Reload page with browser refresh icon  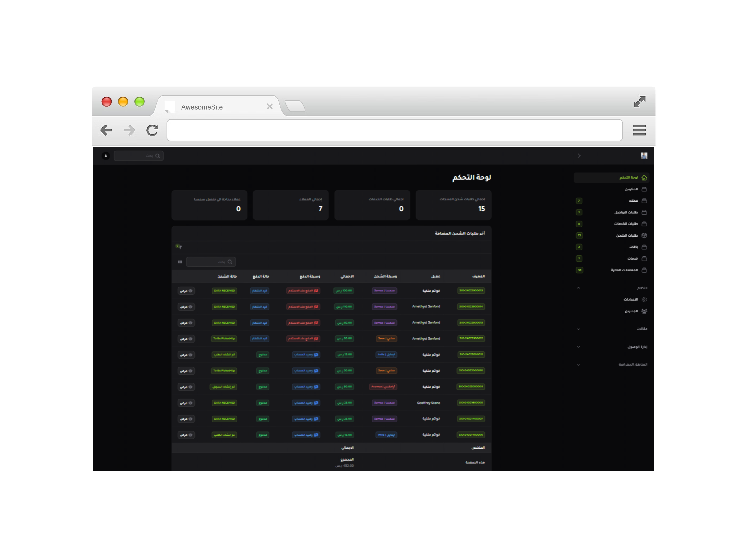152,130
